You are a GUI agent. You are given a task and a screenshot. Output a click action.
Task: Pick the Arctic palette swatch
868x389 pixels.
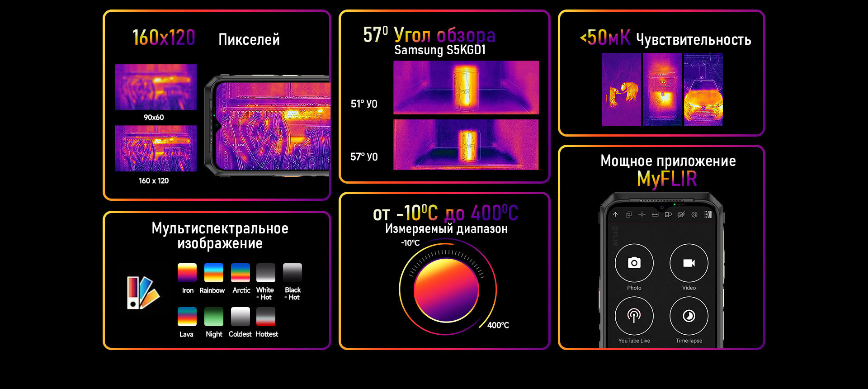pyautogui.click(x=241, y=273)
